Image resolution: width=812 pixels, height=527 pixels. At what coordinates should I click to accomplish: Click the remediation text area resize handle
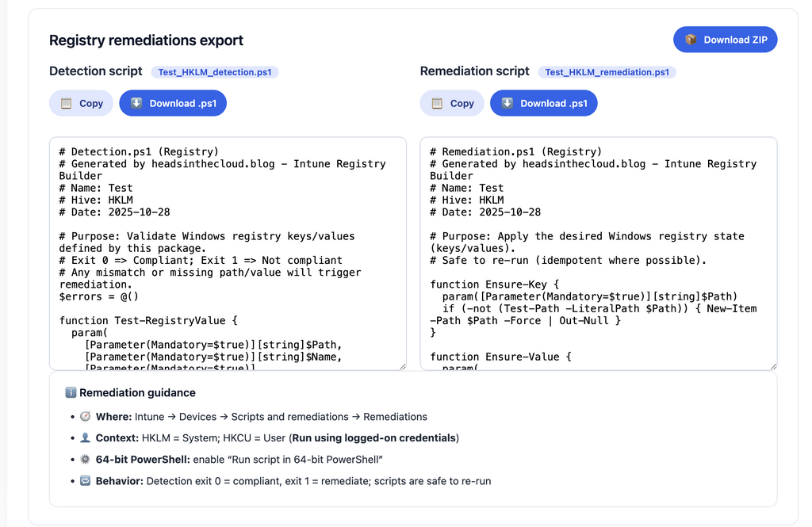(x=773, y=365)
